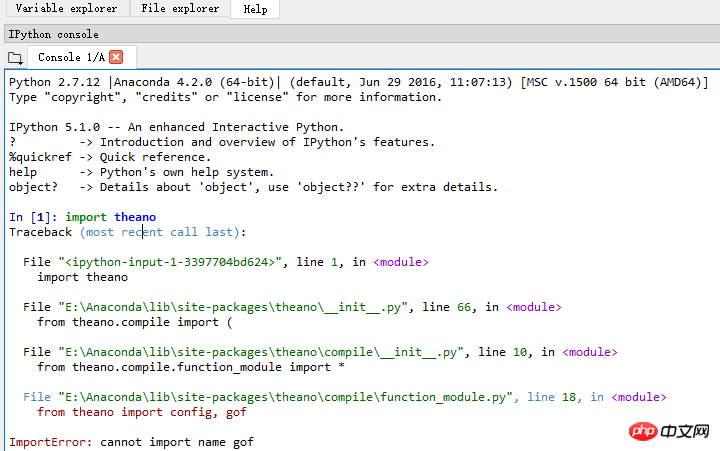Click the 'IPython 5.1.0' version line
This screenshot has height=451, width=720.
click(176, 127)
